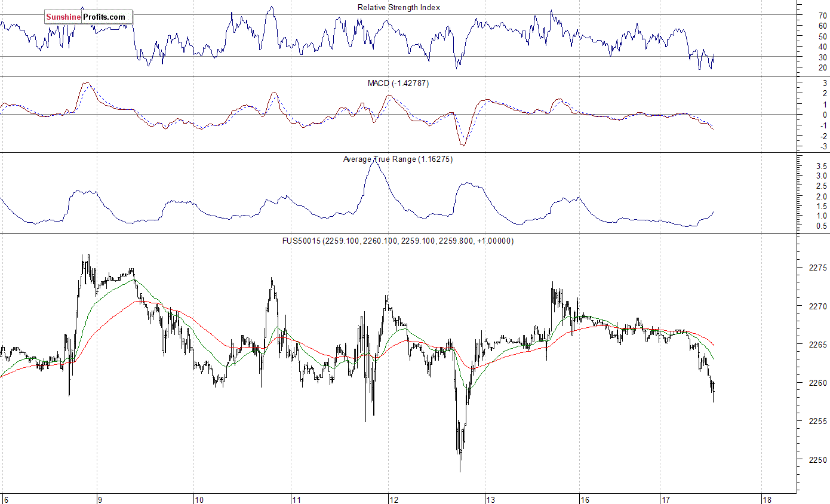Click MACD axis value 3

[825, 83]
